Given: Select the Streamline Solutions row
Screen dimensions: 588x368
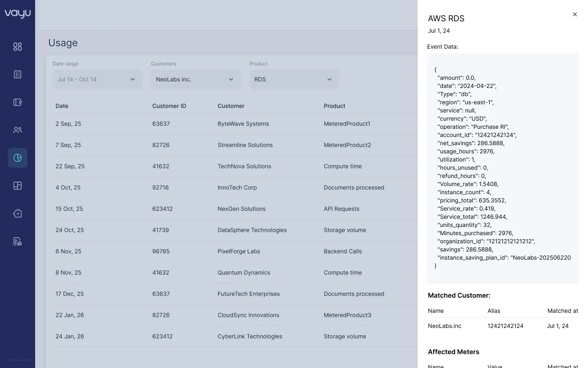Looking at the screenshot, I should pyautogui.click(x=235, y=145).
